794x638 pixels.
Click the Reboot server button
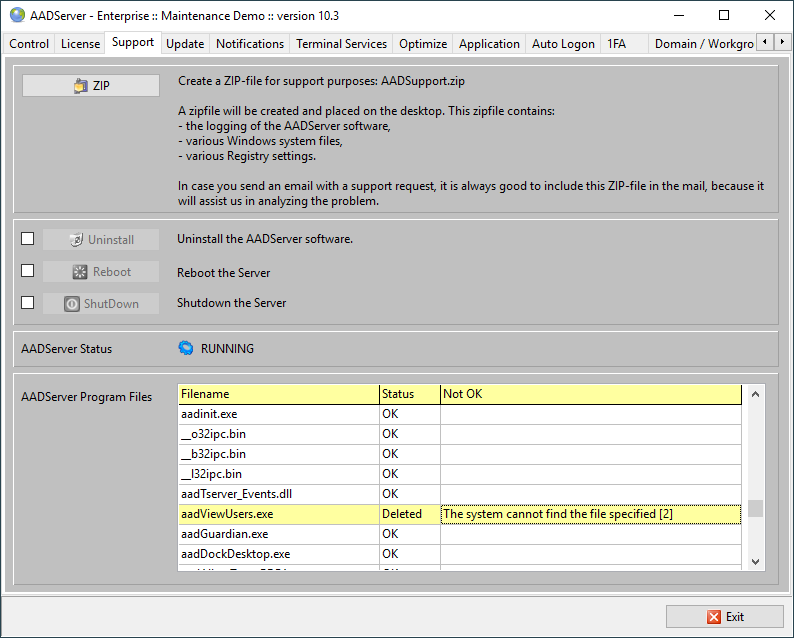tap(101, 272)
